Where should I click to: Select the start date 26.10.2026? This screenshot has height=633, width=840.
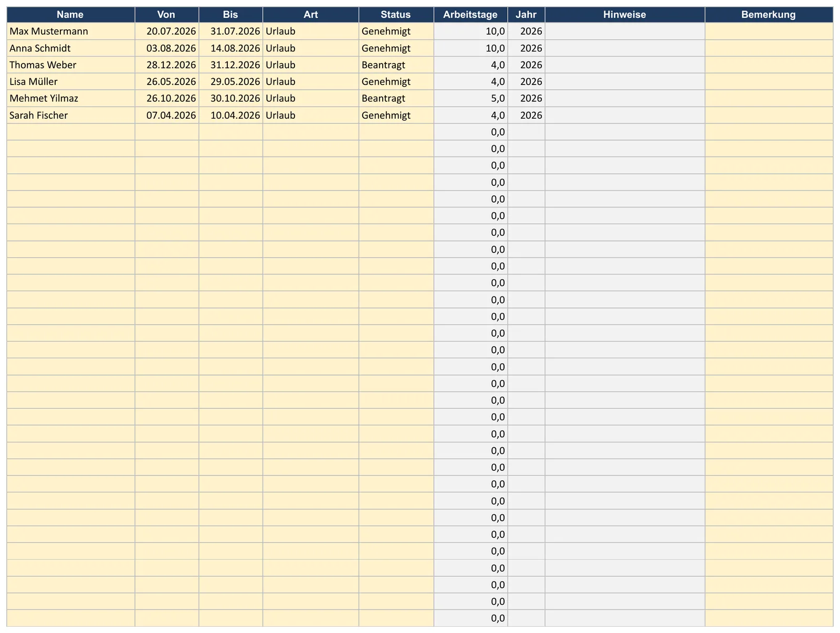click(167, 99)
